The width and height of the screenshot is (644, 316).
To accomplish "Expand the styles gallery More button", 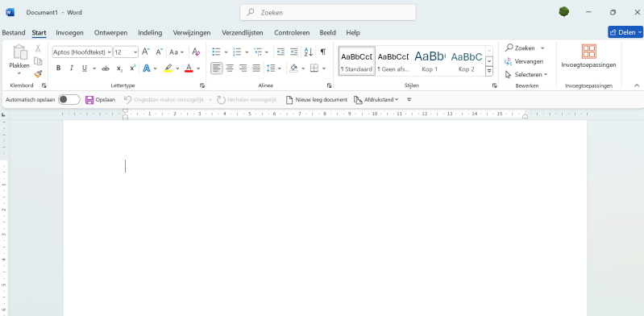I will pyautogui.click(x=489, y=71).
